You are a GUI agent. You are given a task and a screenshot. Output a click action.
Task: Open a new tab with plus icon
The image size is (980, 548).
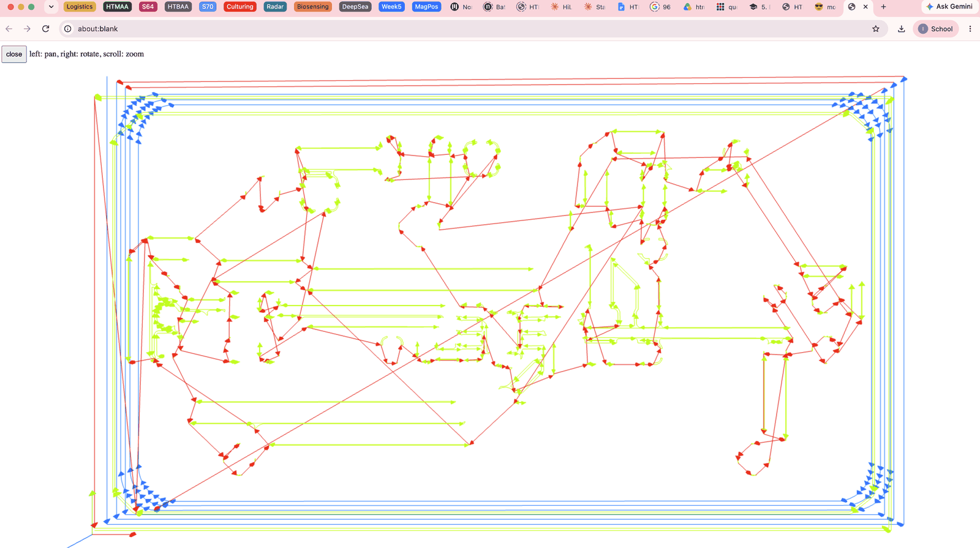point(883,7)
